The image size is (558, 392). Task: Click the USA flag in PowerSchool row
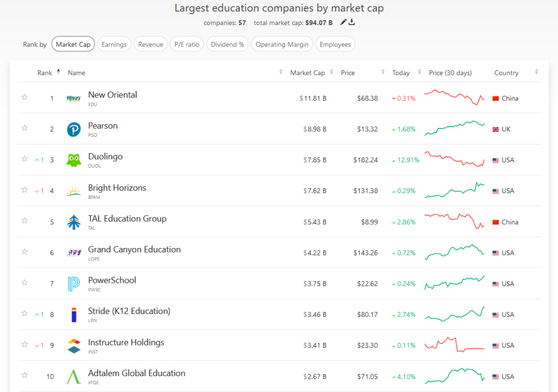[x=495, y=284]
